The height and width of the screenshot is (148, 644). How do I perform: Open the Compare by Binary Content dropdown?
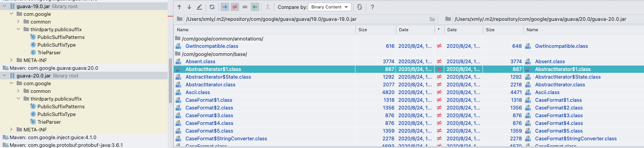[x=330, y=7]
